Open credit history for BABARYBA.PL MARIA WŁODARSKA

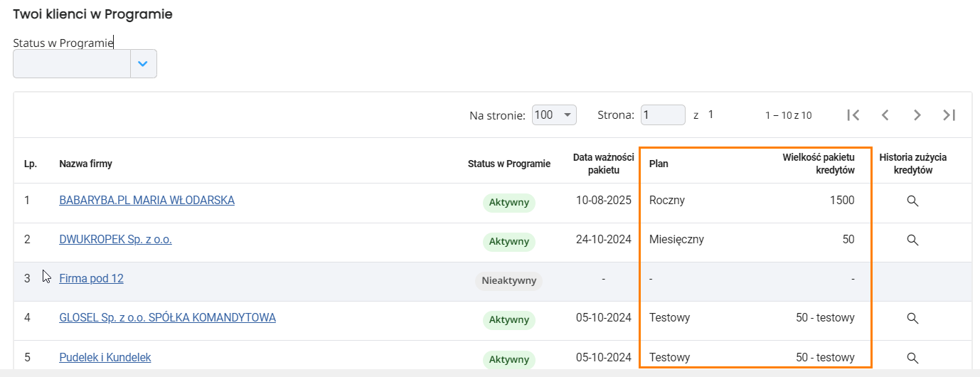pos(912,201)
